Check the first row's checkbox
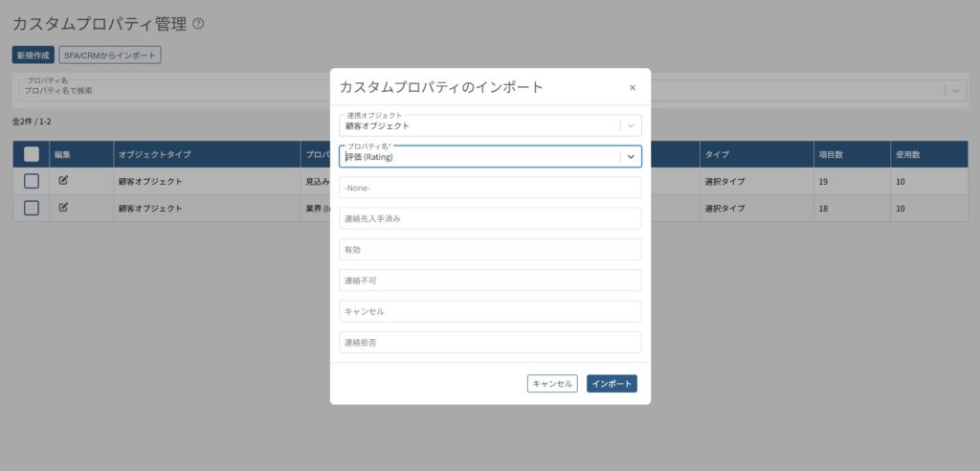This screenshot has height=471, width=980. [32, 181]
